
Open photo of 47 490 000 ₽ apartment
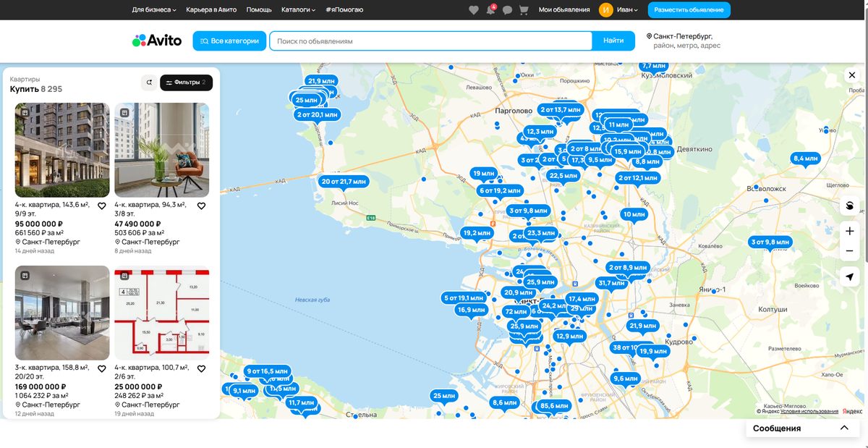(162, 150)
